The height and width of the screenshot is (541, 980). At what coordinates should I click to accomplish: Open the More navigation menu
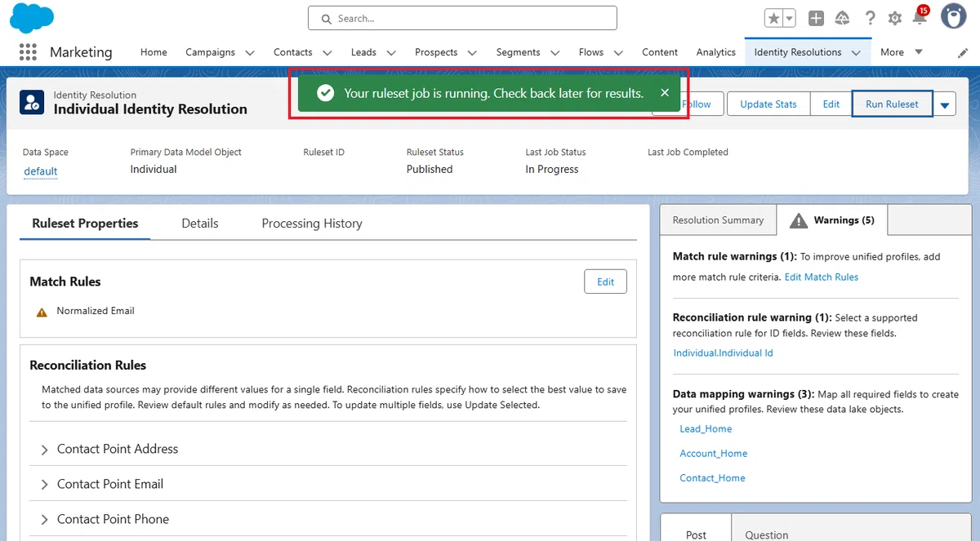[902, 52]
